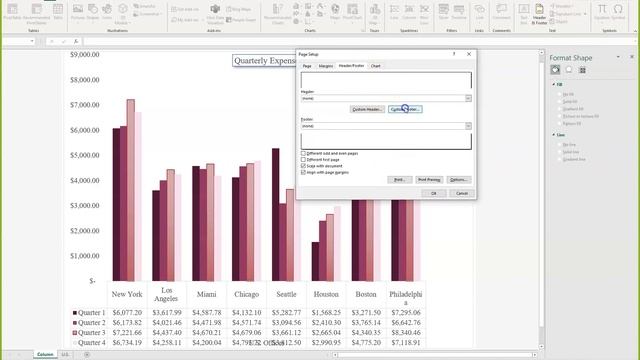Select Pattern fill radio button

click(x=560, y=123)
